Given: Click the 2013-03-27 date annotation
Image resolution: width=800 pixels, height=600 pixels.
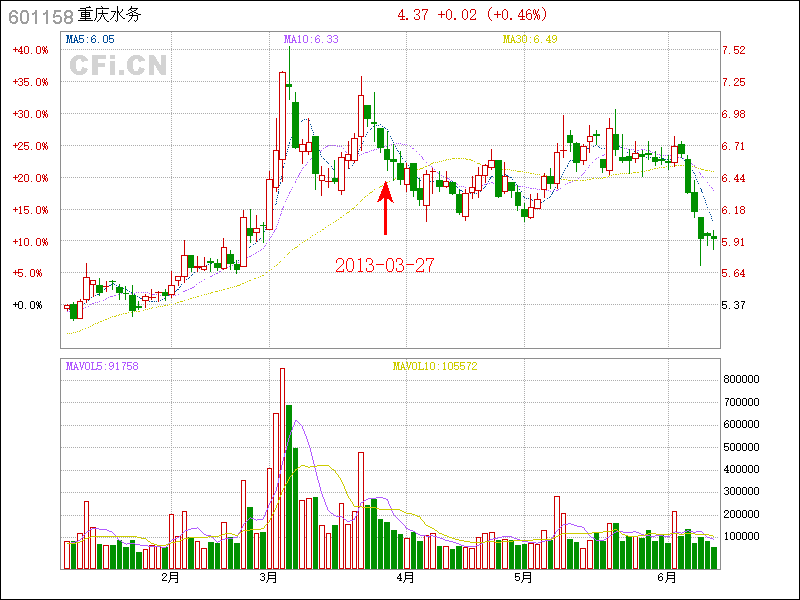Looking at the screenshot, I should (x=384, y=265).
